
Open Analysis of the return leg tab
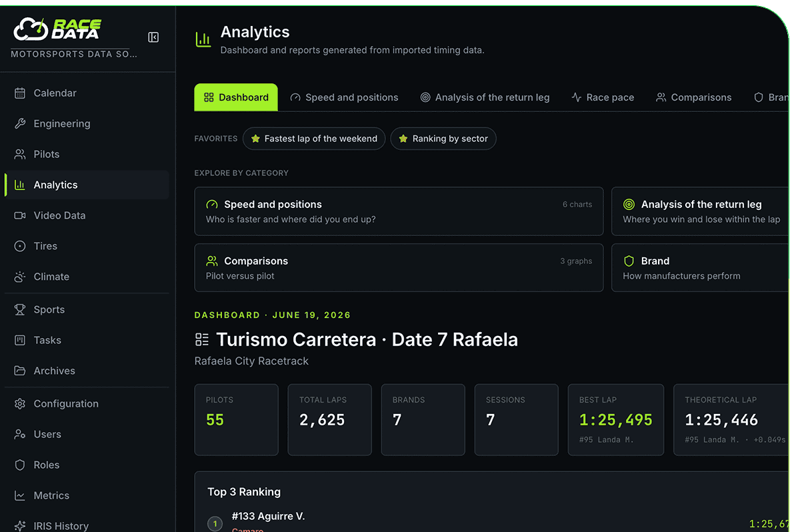pyautogui.click(x=485, y=97)
